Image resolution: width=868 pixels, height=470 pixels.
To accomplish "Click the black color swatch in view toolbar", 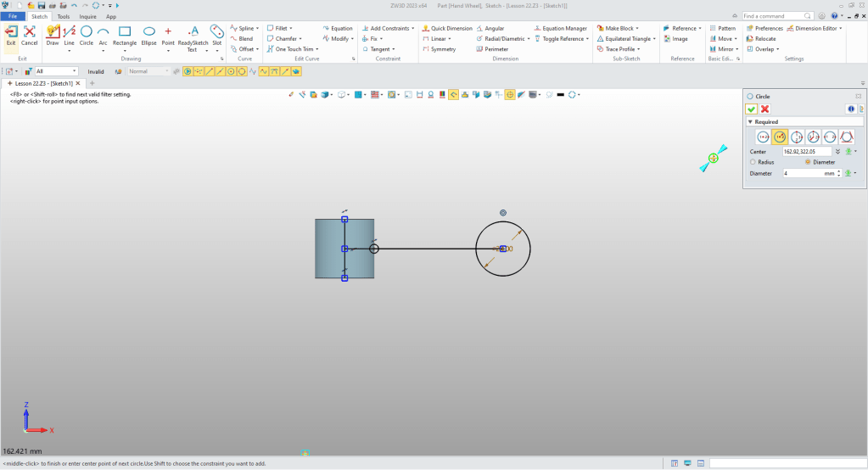I will tap(561, 94).
